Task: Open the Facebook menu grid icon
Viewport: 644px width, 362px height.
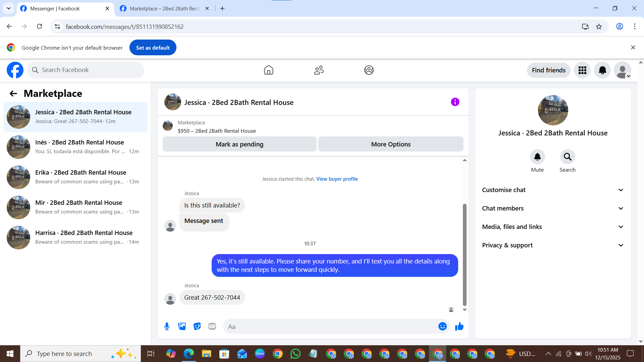Action: coord(582,70)
